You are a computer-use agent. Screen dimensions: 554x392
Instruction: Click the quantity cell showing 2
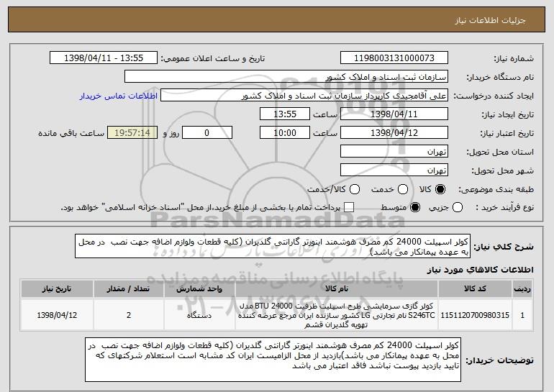tap(128, 315)
